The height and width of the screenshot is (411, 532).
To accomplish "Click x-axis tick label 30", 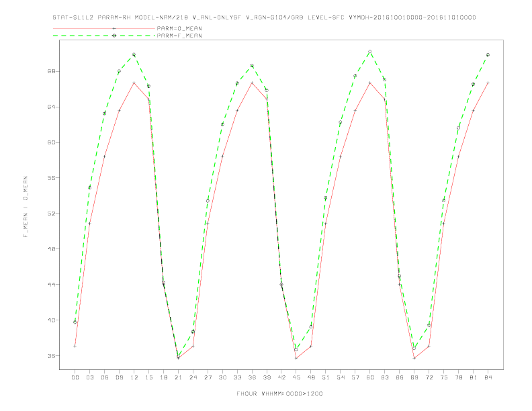I will pyautogui.click(x=222, y=377).
